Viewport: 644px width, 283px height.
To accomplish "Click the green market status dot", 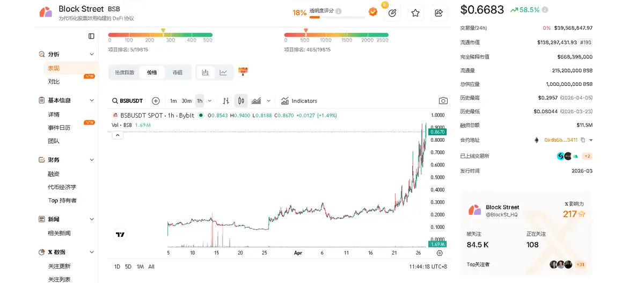I will tap(201, 115).
